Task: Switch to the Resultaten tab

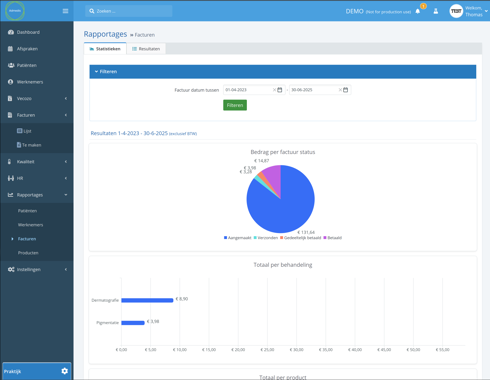Action: (146, 49)
